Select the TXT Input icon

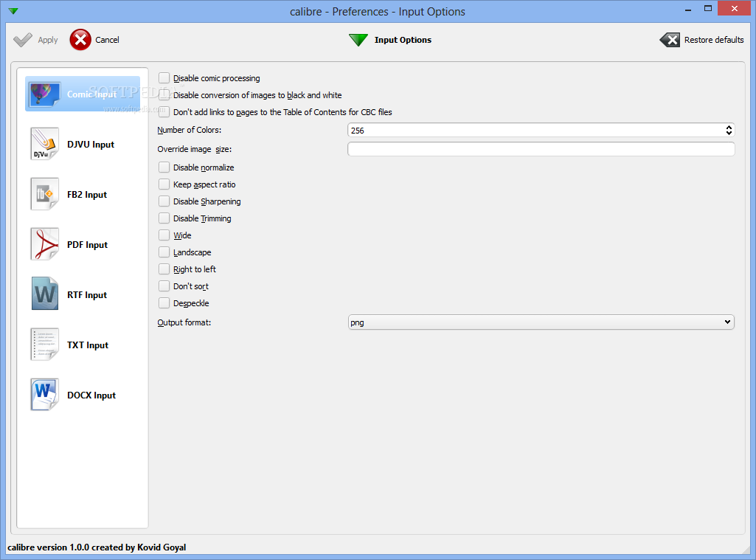tap(45, 345)
